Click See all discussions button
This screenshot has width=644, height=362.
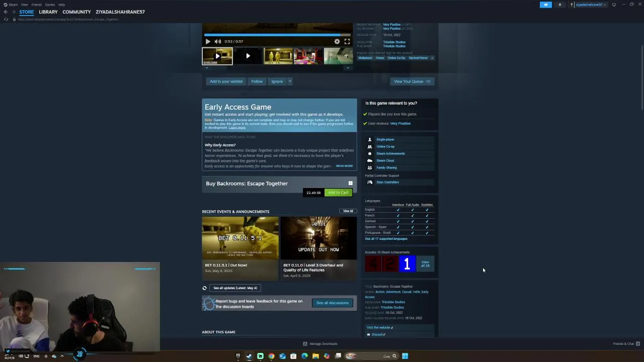click(333, 303)
